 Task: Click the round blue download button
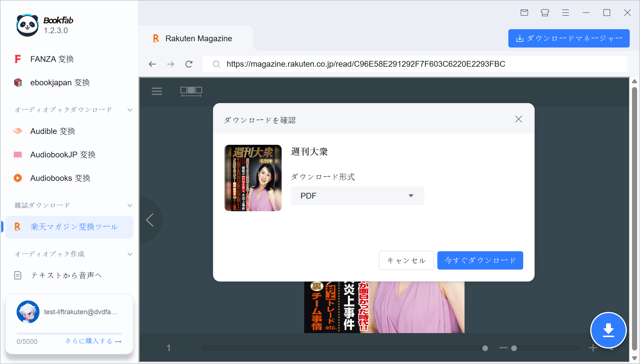[x=609, y=330]
